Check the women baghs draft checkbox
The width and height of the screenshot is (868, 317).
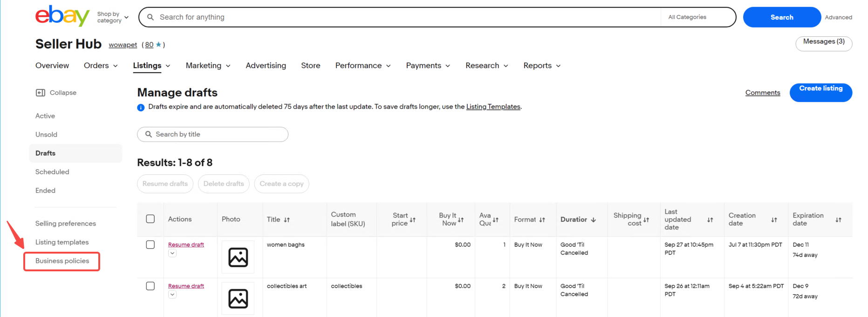pyautogui.click(x=150, y=245)
